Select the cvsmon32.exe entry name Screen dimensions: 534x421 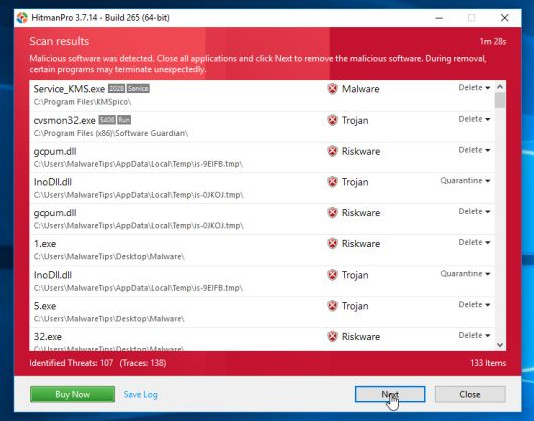[x=65, y=120]
